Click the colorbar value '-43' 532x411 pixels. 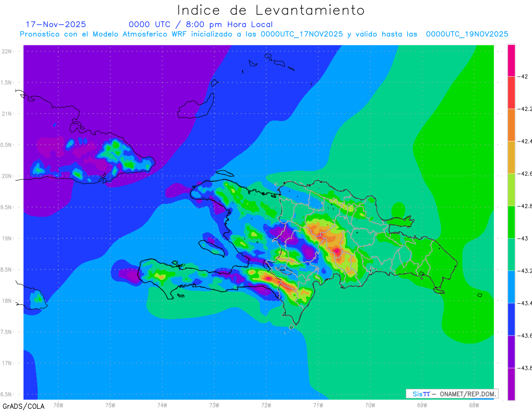pos(523,239)
